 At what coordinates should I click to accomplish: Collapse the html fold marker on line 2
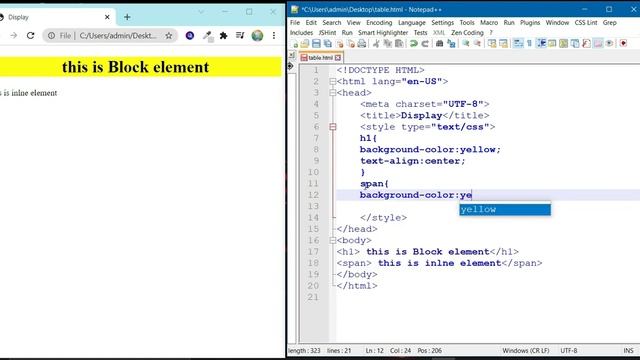(x=333, y=82)
